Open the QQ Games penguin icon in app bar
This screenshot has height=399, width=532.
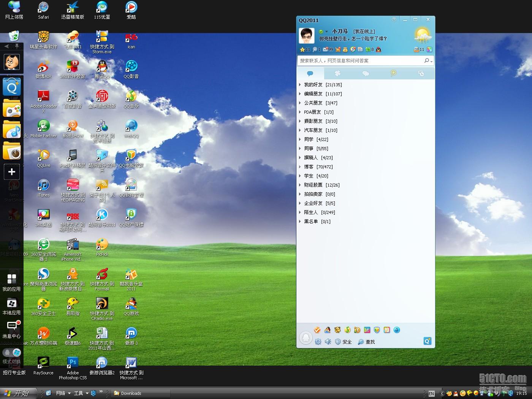coord(327,330)
